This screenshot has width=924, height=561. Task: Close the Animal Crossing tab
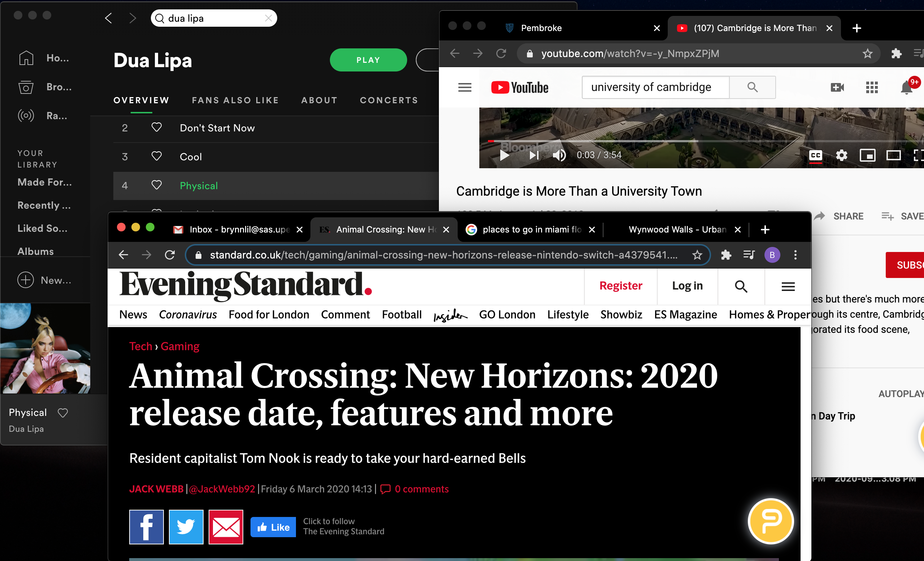(446, 230)
